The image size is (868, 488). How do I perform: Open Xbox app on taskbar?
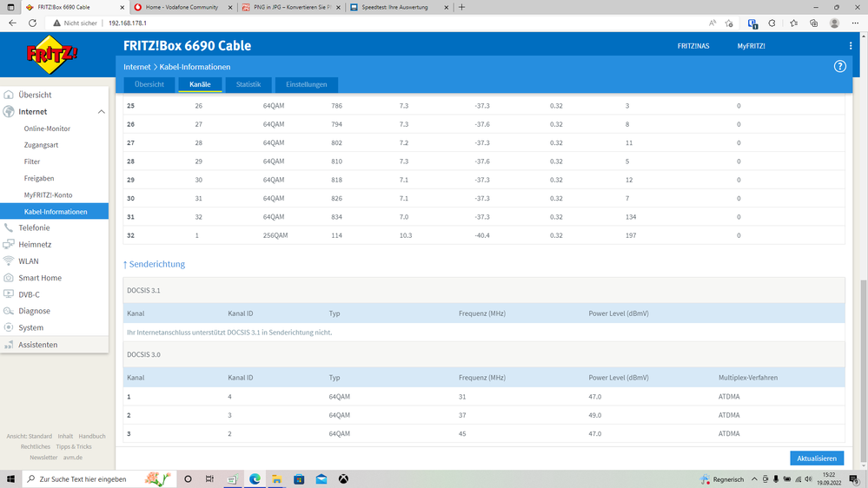coord(343,479)
